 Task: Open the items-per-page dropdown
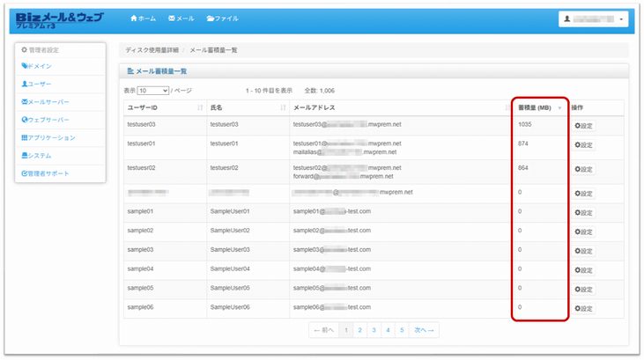[152, 91]
